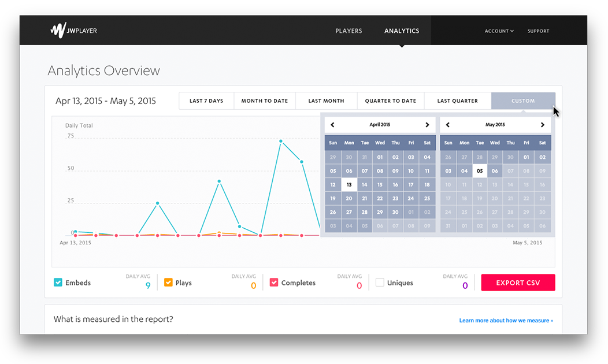
Task: Toggle the Embeds checkbox
Action: click(58, 282)
